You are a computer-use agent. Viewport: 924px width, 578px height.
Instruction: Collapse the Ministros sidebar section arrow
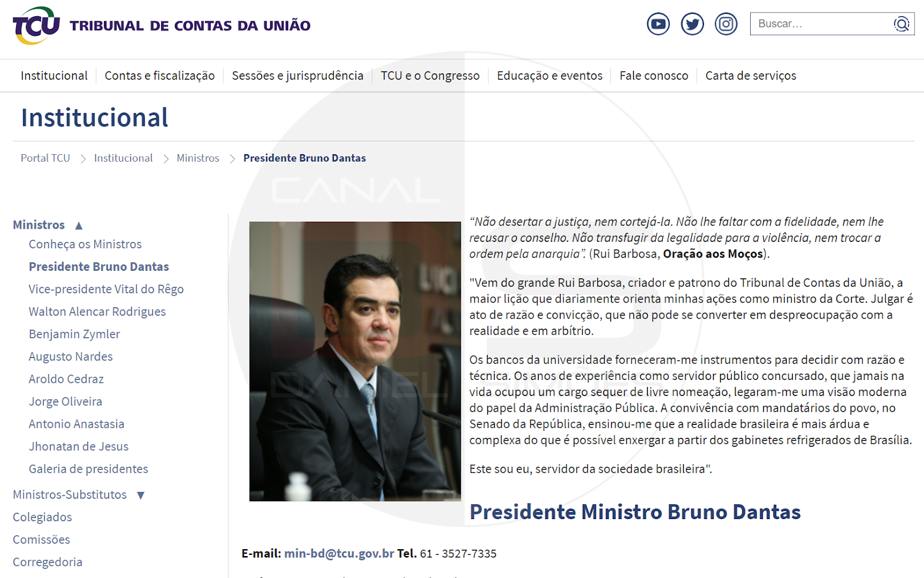(79, 225)
